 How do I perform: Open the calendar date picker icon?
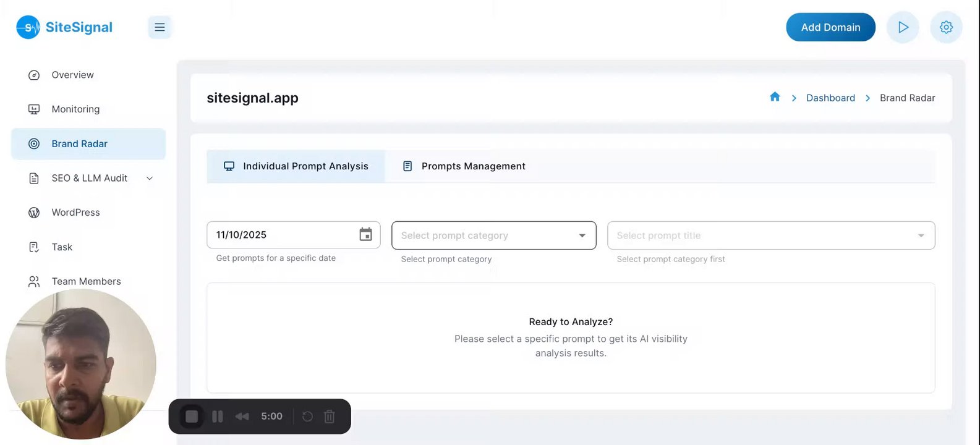coord(366,235)
